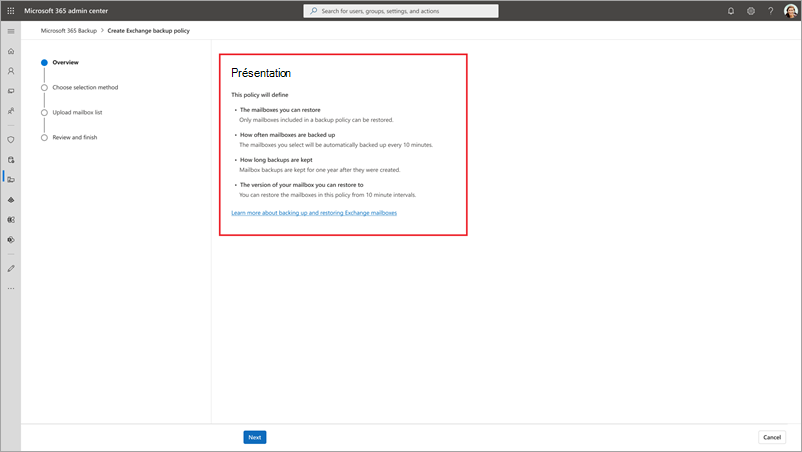The image size is (802, 452).
Task: Select the active Backup folder sidebar icon
Action: coord(11,179)
